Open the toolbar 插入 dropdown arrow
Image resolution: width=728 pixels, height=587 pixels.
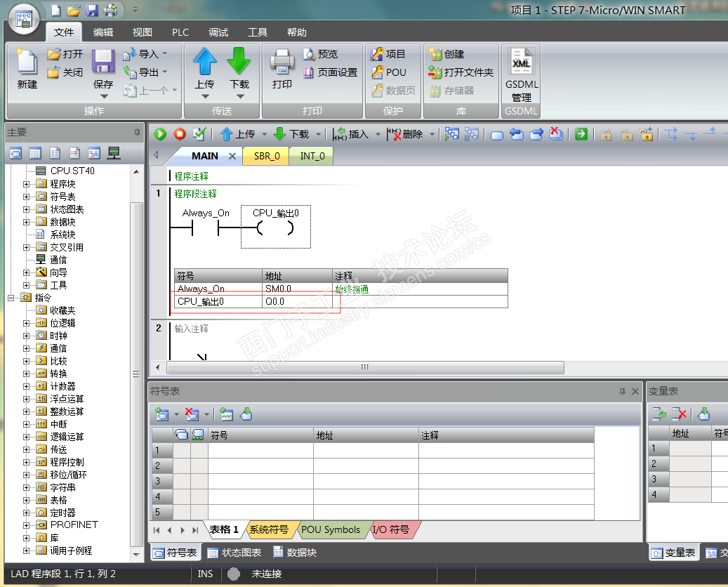(x=378, y=134)
